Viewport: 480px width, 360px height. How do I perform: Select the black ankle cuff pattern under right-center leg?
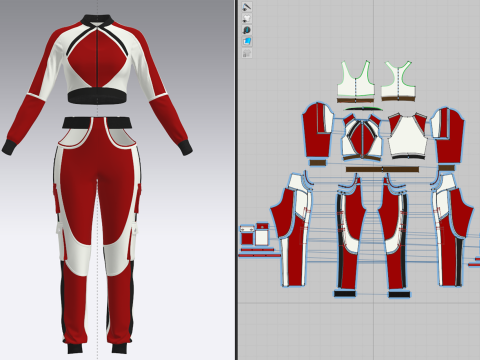[399, 294]
